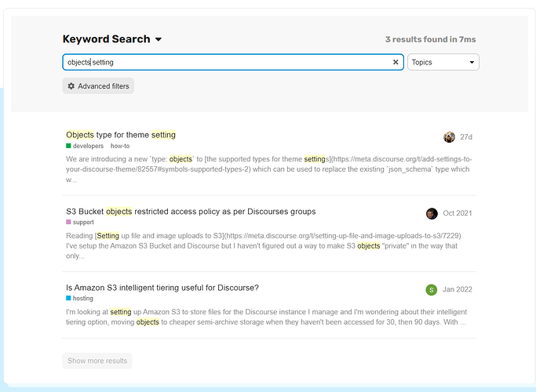Click excerpt starting 'We are introducing a new'
The height and width of the screenshot is (392, 536).
pyautogui.click(x=269, y=169)
